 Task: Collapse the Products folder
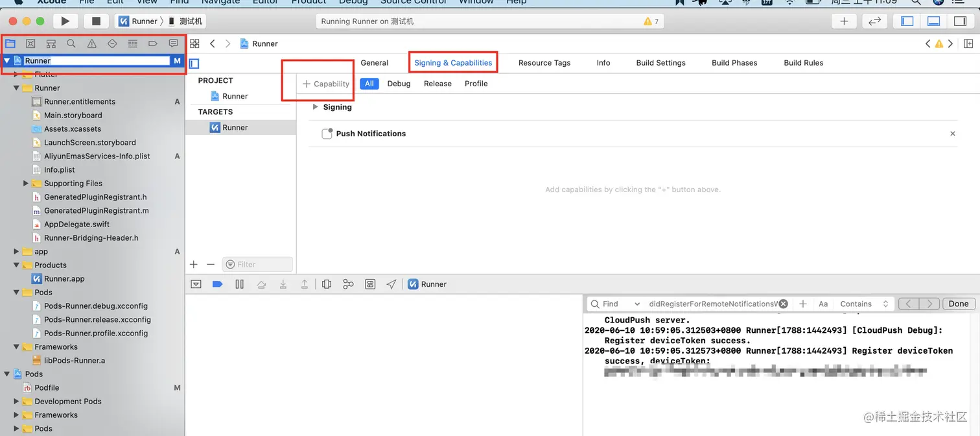pos(17,265)
